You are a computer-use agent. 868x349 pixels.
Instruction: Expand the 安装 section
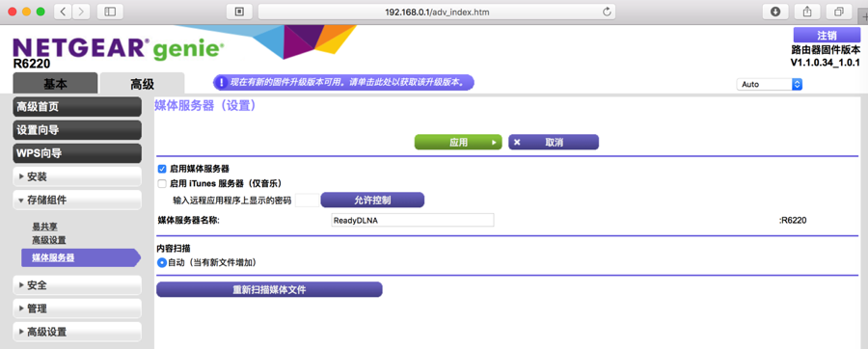(x=77, y=177)
